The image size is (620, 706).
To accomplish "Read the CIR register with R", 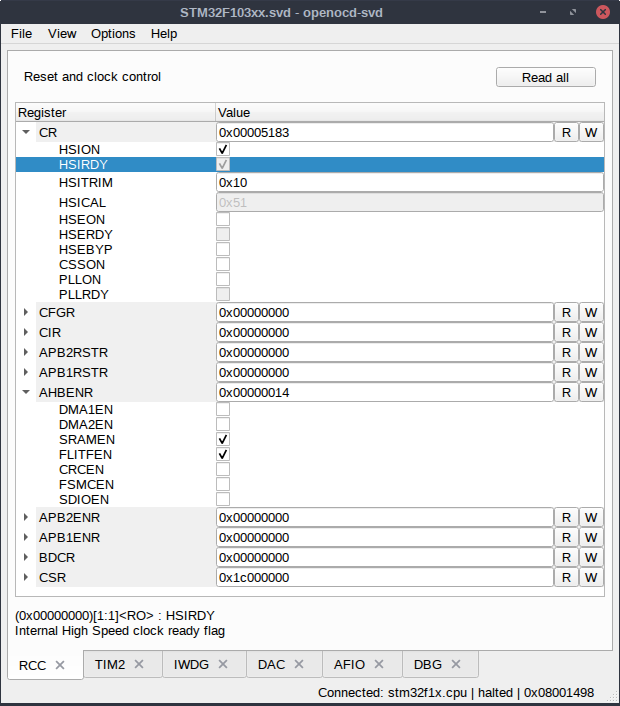I will click(566, 332).
